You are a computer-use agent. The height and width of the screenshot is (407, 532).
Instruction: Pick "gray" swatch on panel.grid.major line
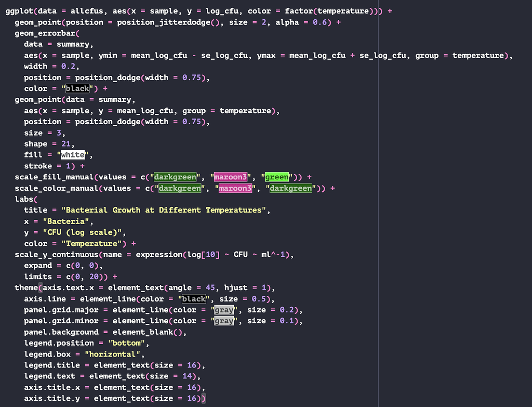coord(224,310)
